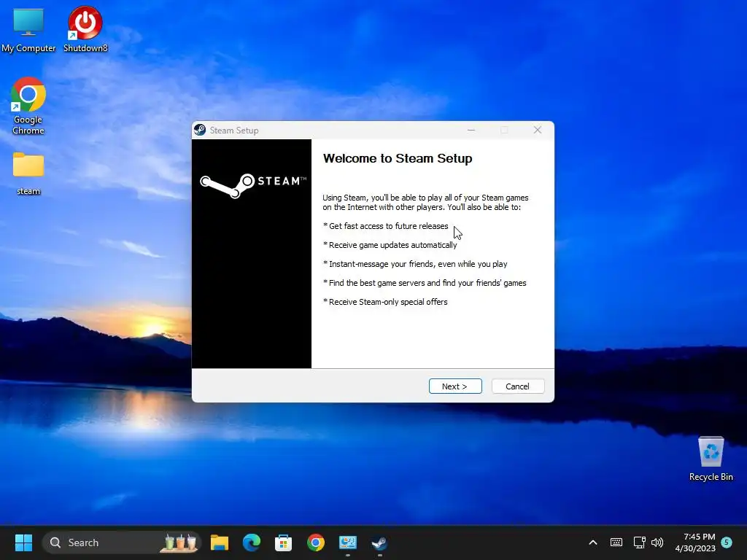
Task: Open Microsoft Store from the taskbar
Action: (x=284, y=542)
